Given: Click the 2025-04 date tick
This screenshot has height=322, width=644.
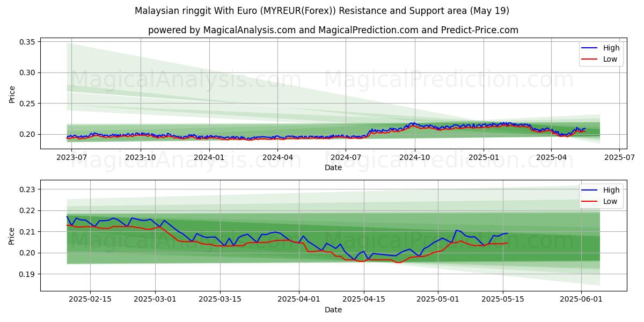Looking at the screenshot, I should [551, 158].
